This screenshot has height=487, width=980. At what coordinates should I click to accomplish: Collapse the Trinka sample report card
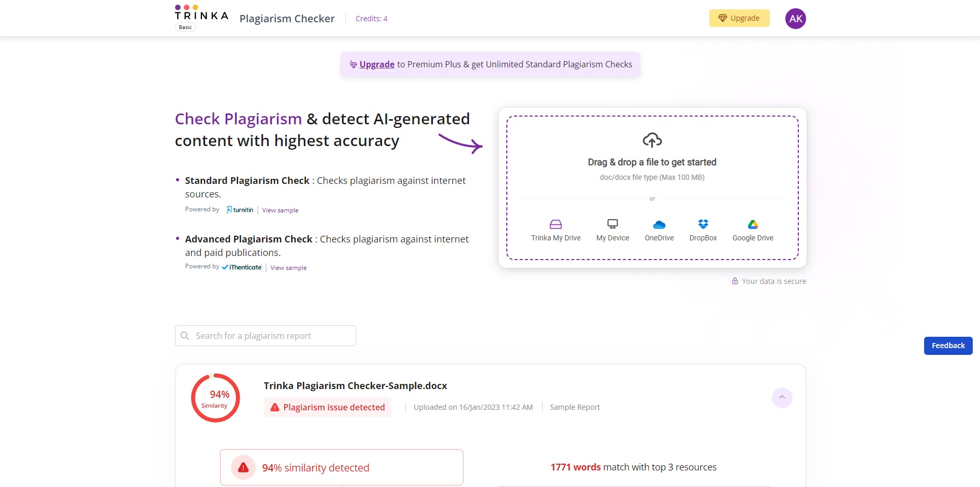tap(782, 397)
